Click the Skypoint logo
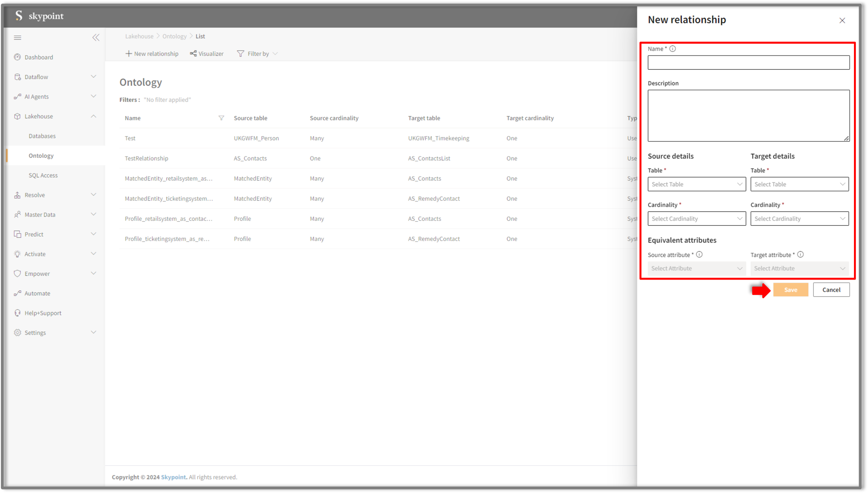Viewport: 868px width, 493px height. pyautogui.click(x=39, y=16)
